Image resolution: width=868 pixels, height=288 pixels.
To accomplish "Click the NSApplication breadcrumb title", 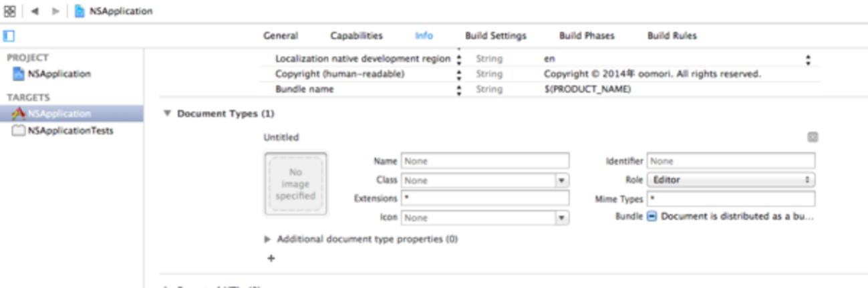I will pos(121,11).
